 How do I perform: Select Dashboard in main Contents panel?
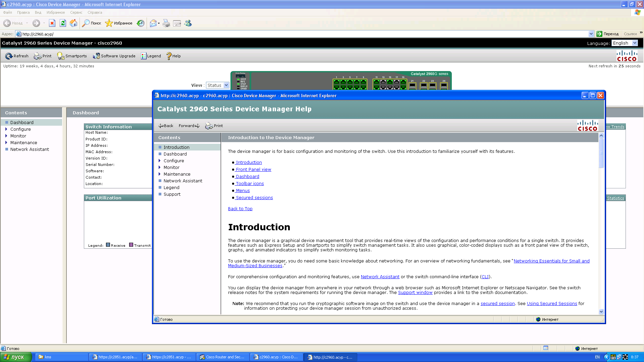(x=22, y=122)
